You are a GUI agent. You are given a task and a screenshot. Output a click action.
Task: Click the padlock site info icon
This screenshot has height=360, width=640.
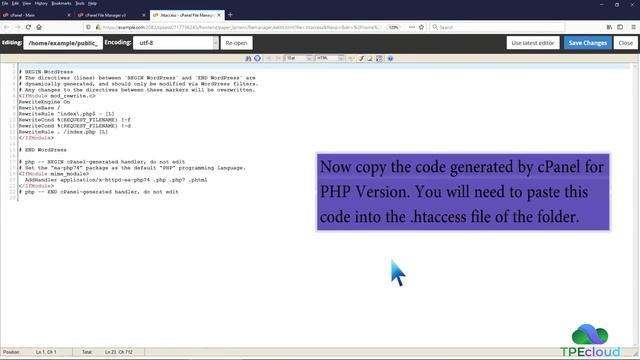[98, 27]
